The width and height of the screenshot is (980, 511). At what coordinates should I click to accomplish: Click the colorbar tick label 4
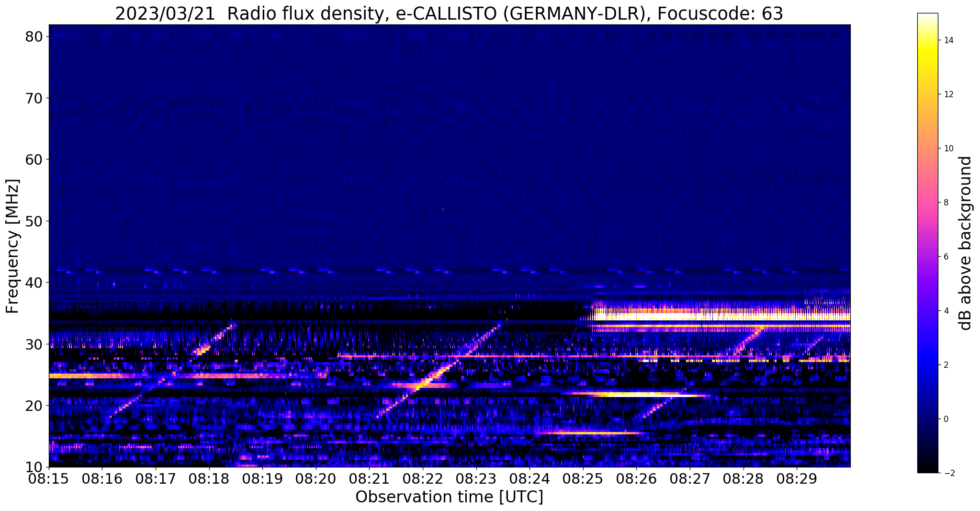pyautogui.click(x=946, y=311)
